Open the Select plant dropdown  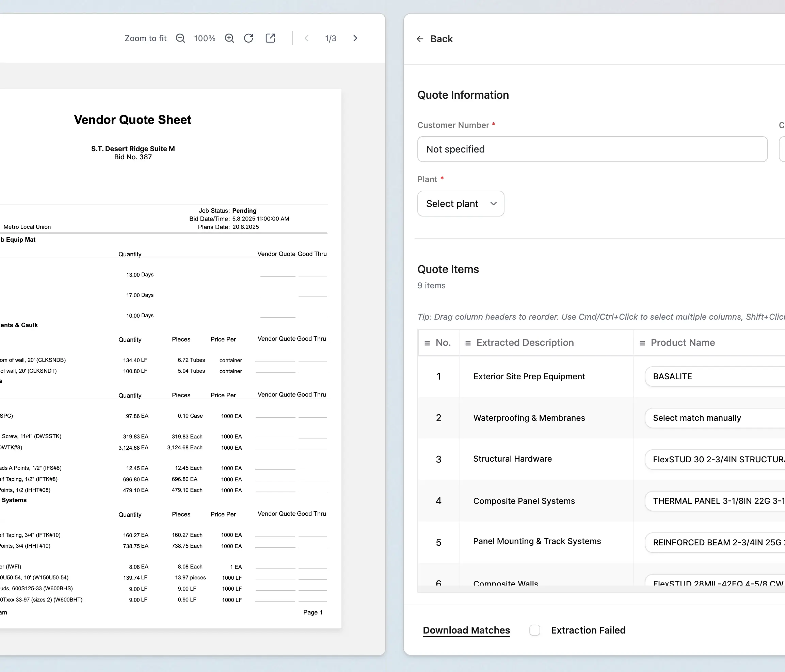pyautogui.click(x=460, y=204)
